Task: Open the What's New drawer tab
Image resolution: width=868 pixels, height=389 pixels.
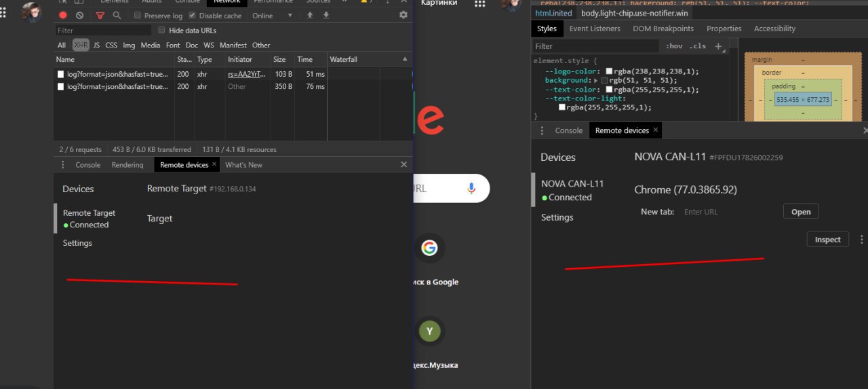Action: coord(243,165)
